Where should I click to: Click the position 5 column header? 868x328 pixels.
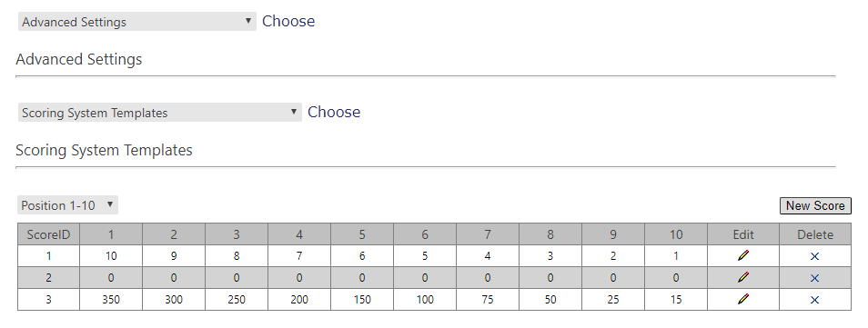click(x=362, y=234)
